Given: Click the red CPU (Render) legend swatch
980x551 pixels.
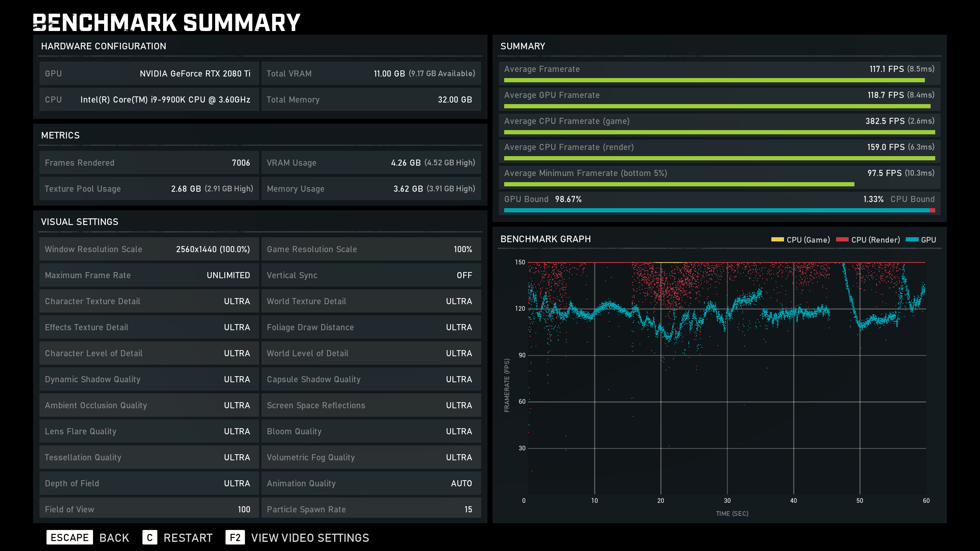Looking at the screenshot, I should coord(842,240).
